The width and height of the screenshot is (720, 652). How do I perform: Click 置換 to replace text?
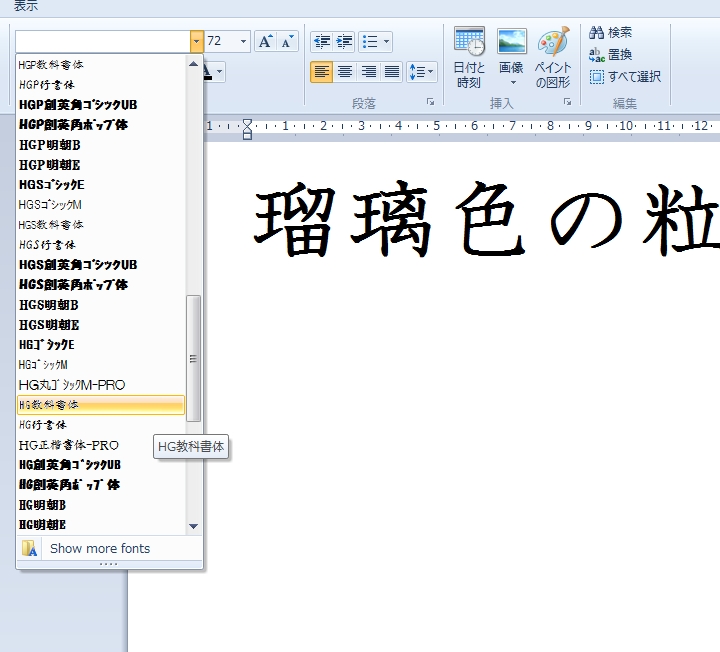click(x=611, y=55)
